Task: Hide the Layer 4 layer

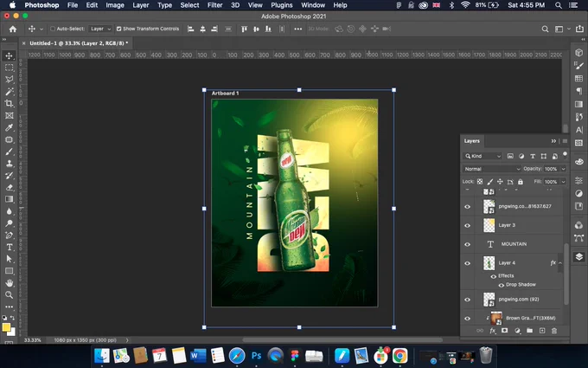Action: [467, 263]
